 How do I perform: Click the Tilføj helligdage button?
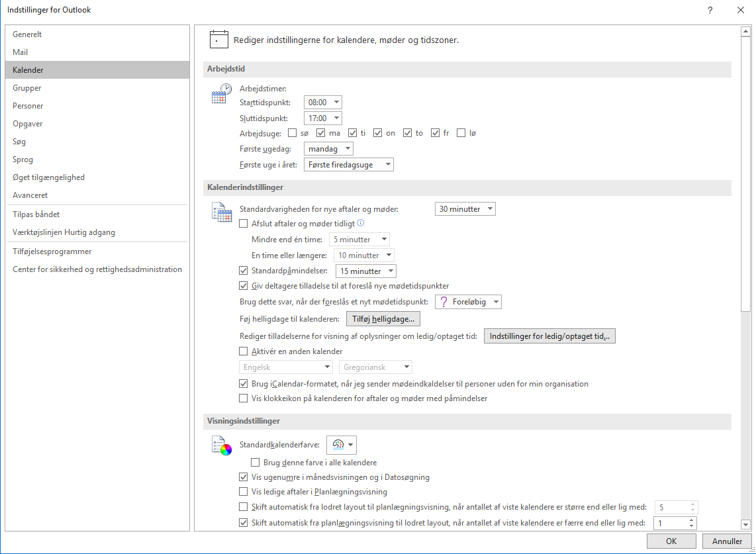pyautogui.click(x=383, y=319)
